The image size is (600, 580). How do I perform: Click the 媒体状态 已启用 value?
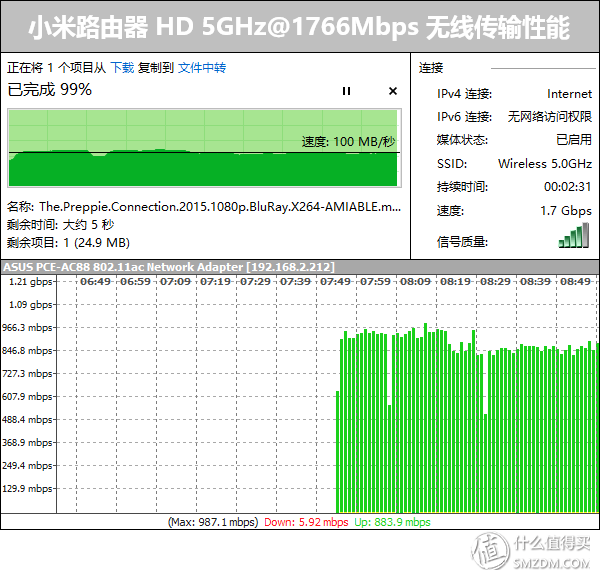(574, 140)
